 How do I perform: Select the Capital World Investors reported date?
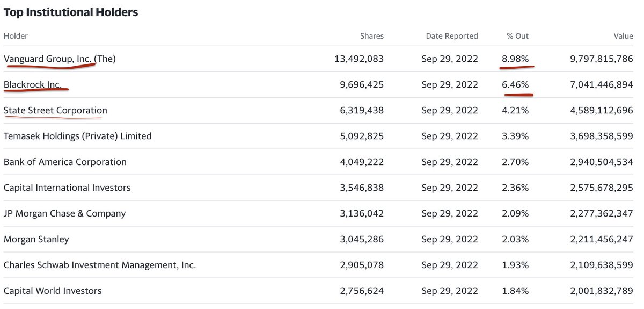[x=450, y=291]
